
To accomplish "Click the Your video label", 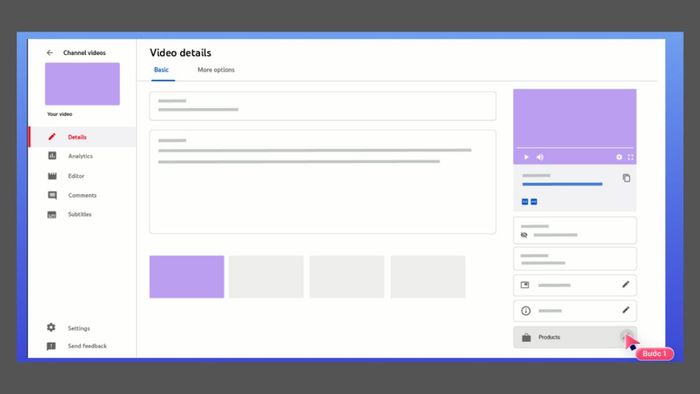I will 59,114.
